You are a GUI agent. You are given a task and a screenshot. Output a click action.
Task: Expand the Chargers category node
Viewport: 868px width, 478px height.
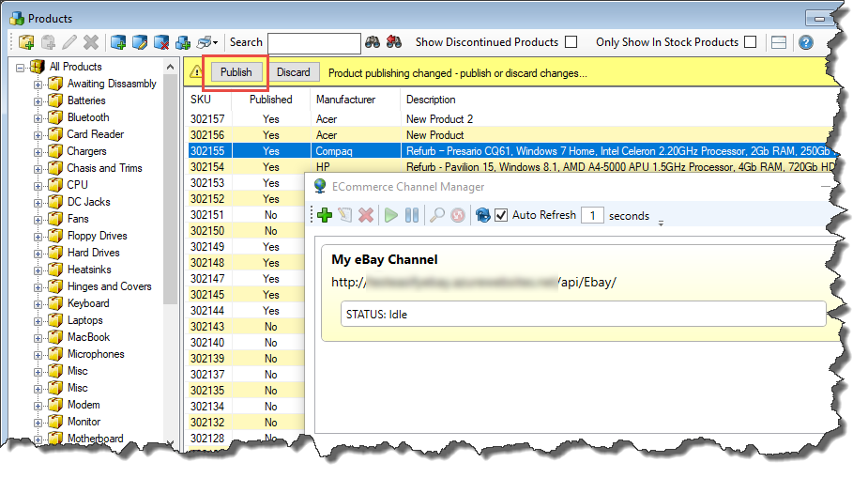[38, 152]
